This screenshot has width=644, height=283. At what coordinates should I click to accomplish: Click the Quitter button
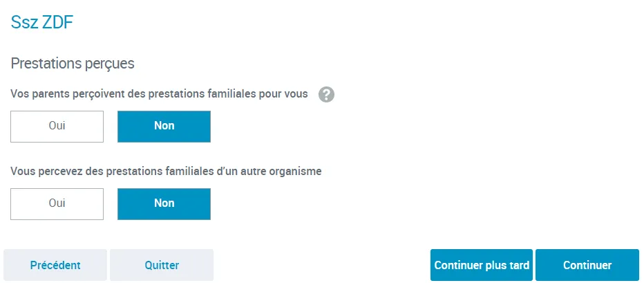(162, 265)
